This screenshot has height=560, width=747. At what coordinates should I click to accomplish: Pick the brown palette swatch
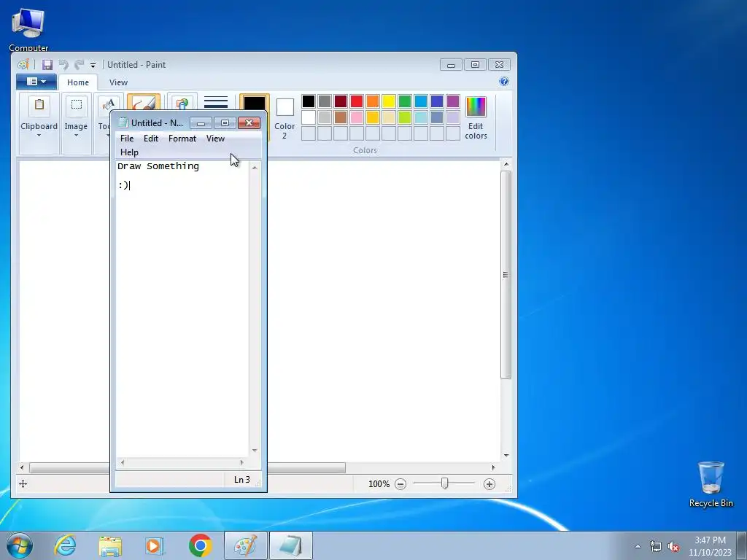pyautogui.click(x=341, y=117)
